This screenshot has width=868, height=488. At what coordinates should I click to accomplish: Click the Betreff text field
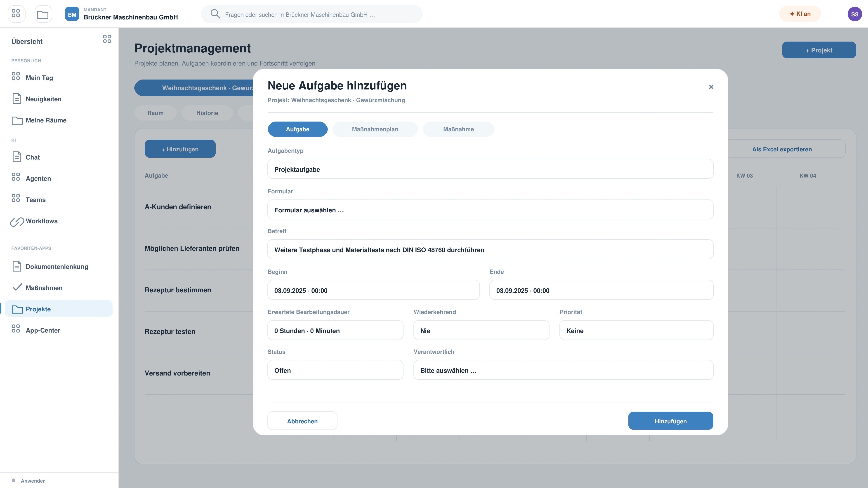[x=490, y=249]
